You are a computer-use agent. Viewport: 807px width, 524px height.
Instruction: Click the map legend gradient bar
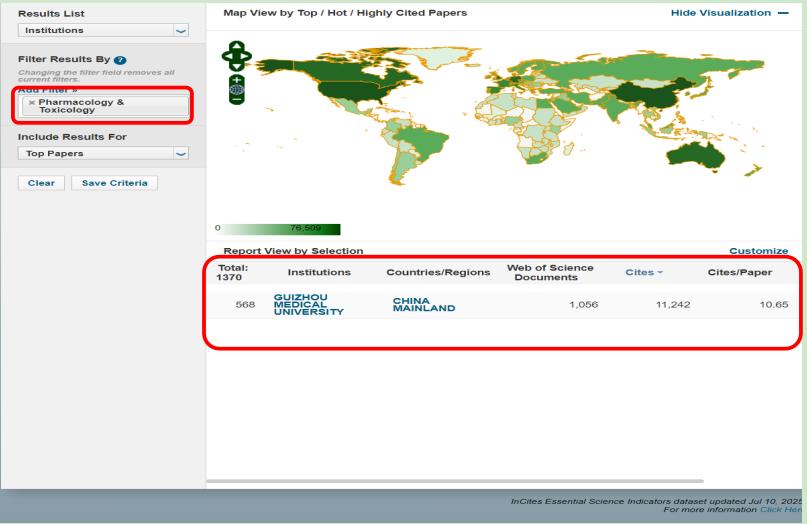[x=282, y=229]
